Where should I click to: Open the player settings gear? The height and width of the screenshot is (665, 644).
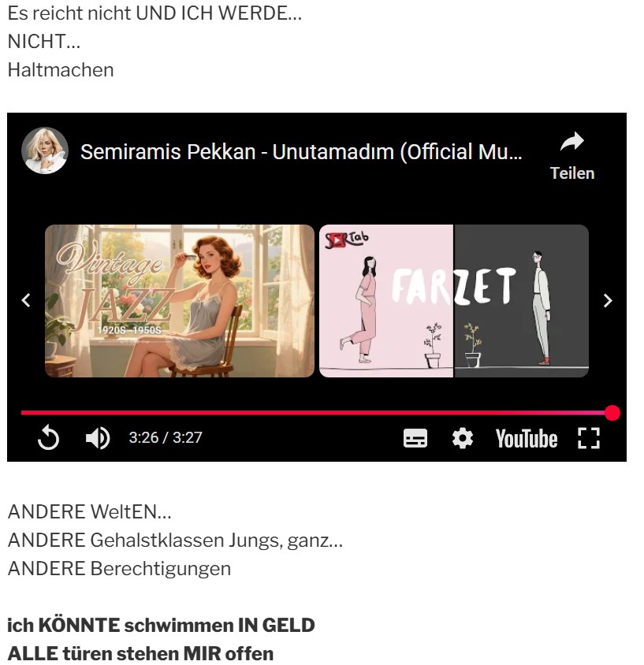(x=462, y=437)
